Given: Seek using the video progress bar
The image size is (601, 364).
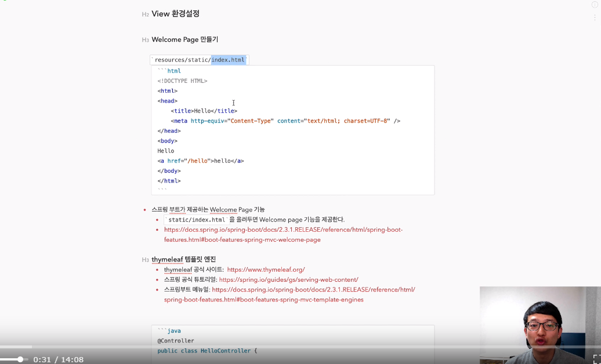Looking at the screenshot, I should click(300, 347).
